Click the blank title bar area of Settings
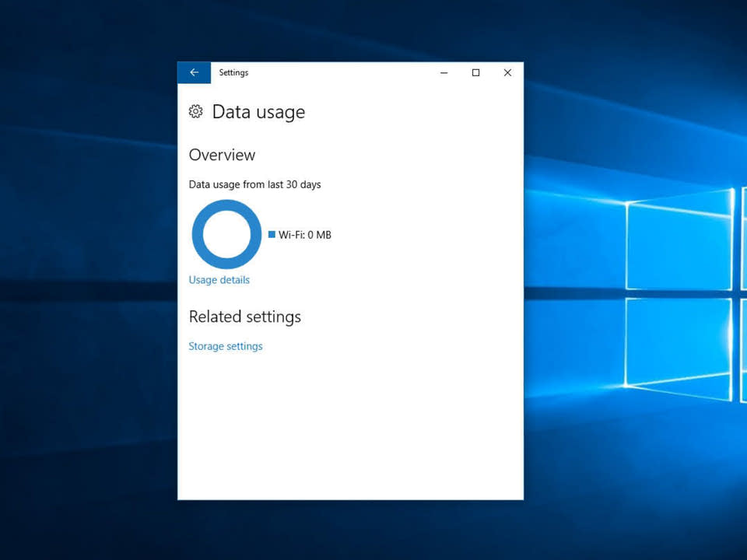Image resolution: width=747 pixels, height=560 pixels. [350, 72]
